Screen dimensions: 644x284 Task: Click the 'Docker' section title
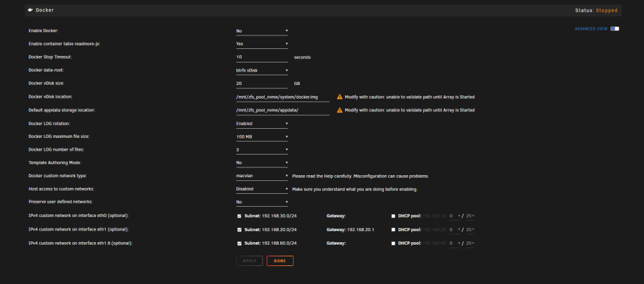tap(45, 10)
